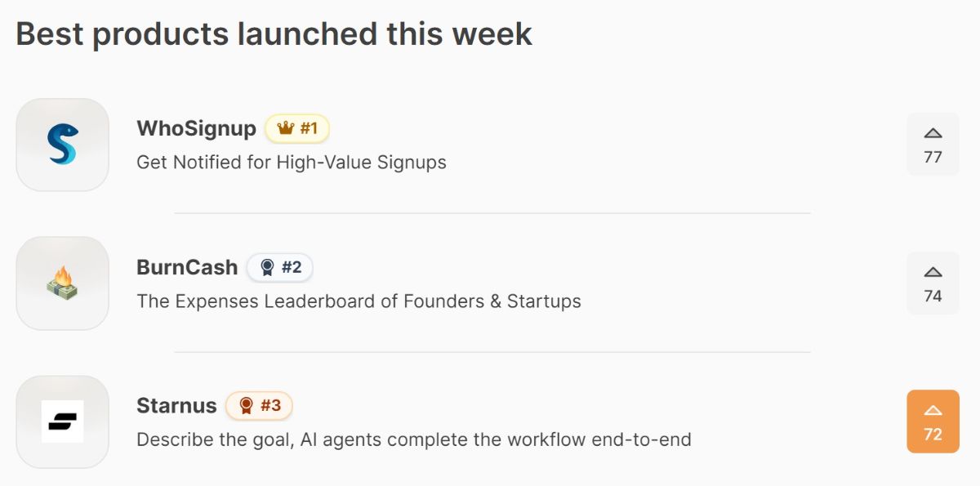Click 'Get Notified for High-Value Signups' tagline
Screen dimensions: 980x486
tap(292, 162)
